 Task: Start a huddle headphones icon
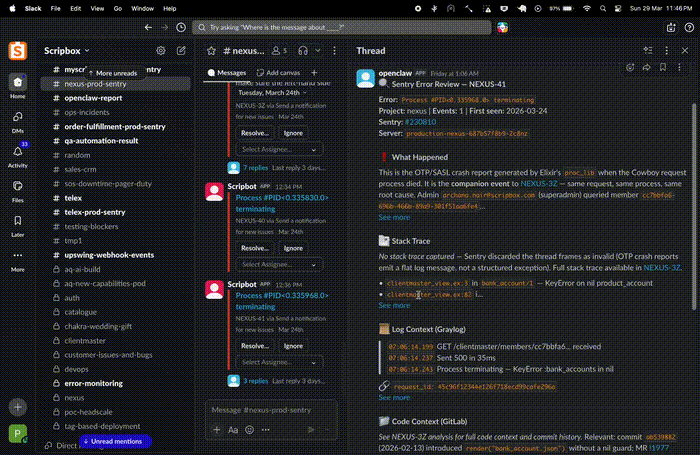(303, 50)
